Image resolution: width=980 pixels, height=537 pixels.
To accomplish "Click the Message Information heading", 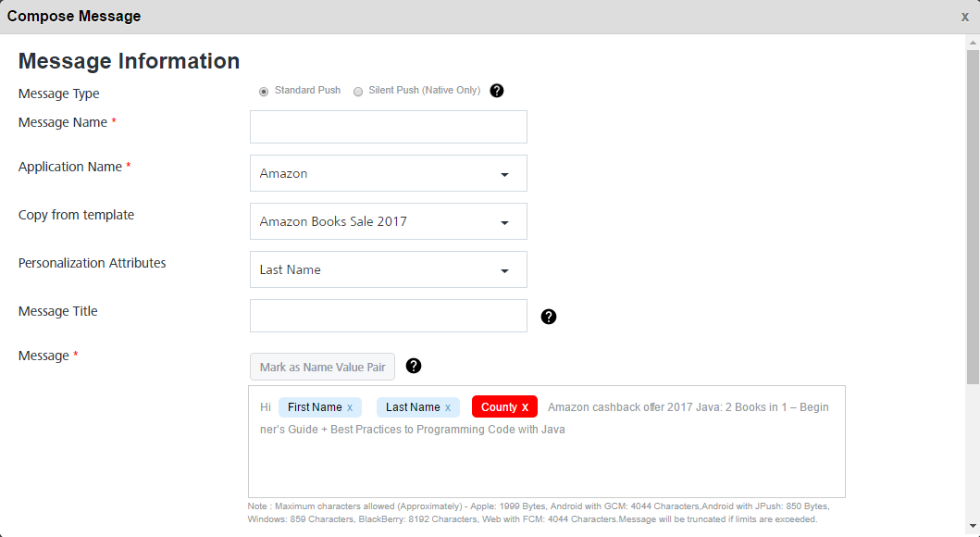I will [x=129, y=61].
